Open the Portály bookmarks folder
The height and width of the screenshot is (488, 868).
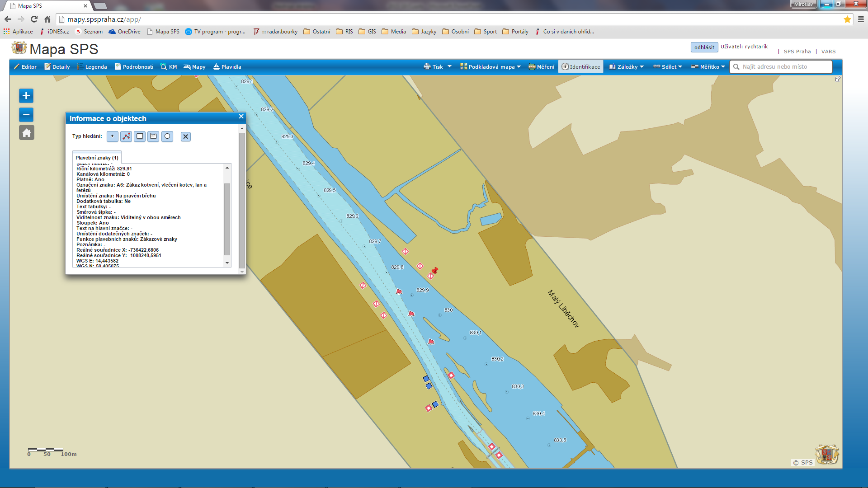point(515,32)
